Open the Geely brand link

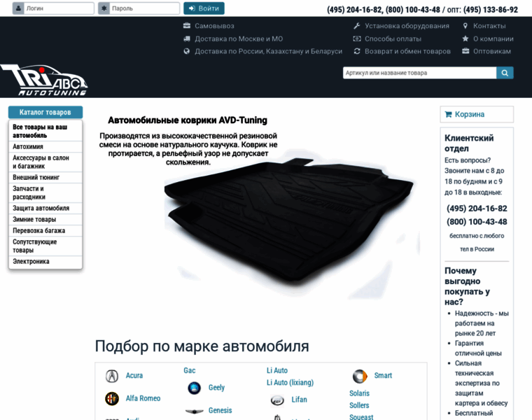coord(216,387)
